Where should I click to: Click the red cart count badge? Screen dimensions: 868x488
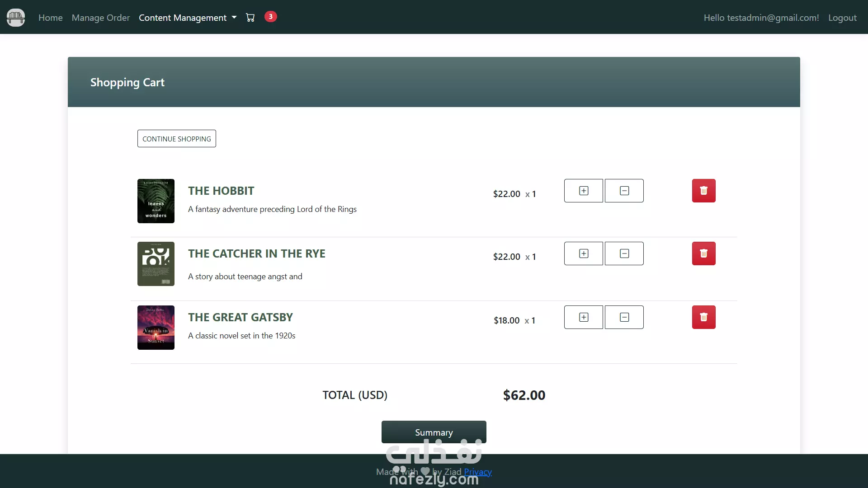click(x=270, y=17)
